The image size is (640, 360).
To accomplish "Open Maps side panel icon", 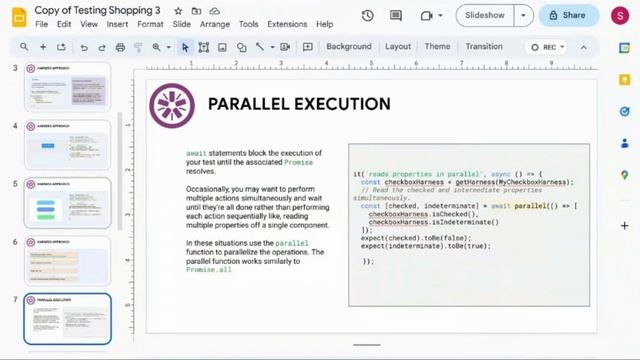I will [x=624, y=175].
